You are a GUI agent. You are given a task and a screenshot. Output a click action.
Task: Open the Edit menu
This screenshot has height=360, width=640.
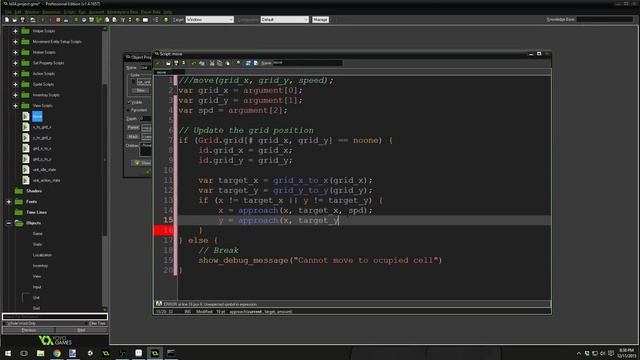(18, 12)
